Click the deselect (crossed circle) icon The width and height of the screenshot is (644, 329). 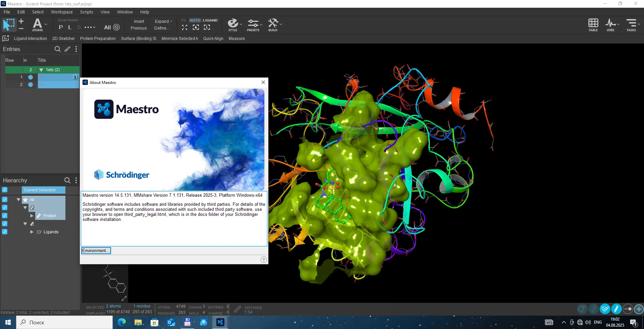pyautogui.click(x=116, y=27)
